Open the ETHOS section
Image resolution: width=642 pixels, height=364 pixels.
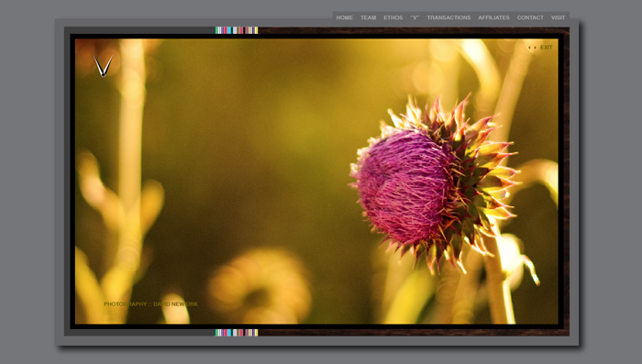click(393, 17)
